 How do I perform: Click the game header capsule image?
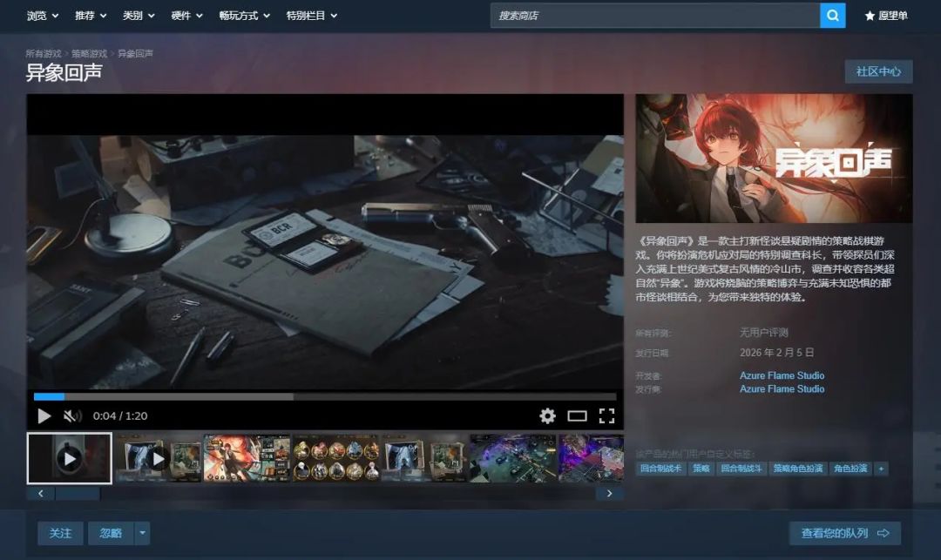[x=775, y=159]
